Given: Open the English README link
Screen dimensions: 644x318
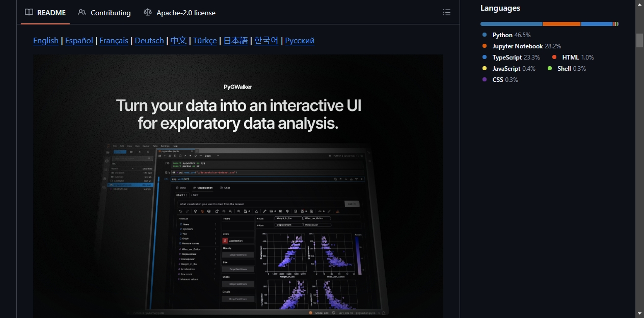Looking at the screenshot, I should [x=46, y=41].
